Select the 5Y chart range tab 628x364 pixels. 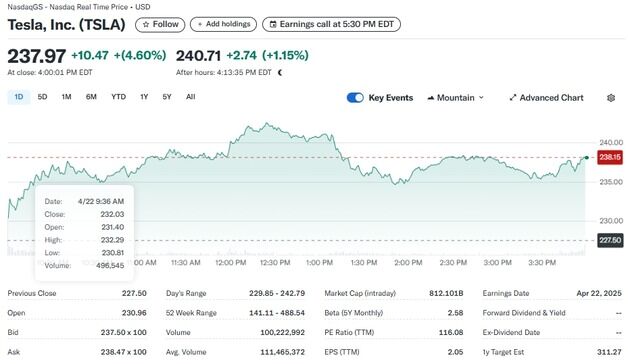coord(167,97)
